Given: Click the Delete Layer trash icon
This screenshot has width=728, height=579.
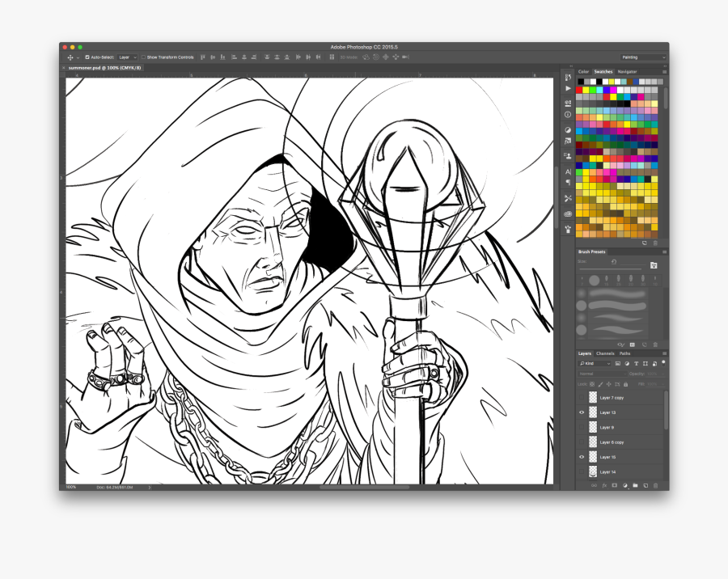Looking at the screenshot, I should 655,485.
